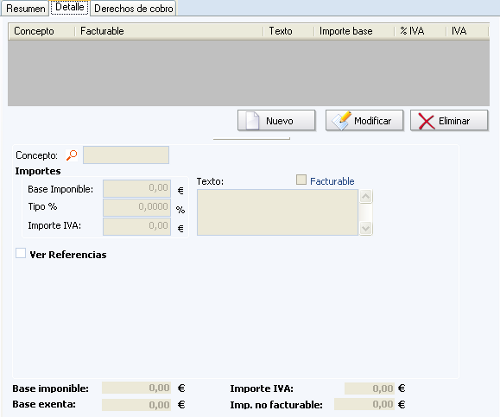The image size is (500, 417).
Task: Click the Texto scrollbar up arrow
Action: click(366, 196)
